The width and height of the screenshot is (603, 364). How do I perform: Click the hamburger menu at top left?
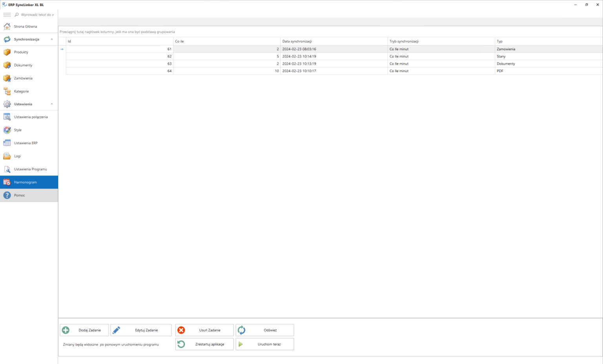pyautogui.click(x=7, y=15)
